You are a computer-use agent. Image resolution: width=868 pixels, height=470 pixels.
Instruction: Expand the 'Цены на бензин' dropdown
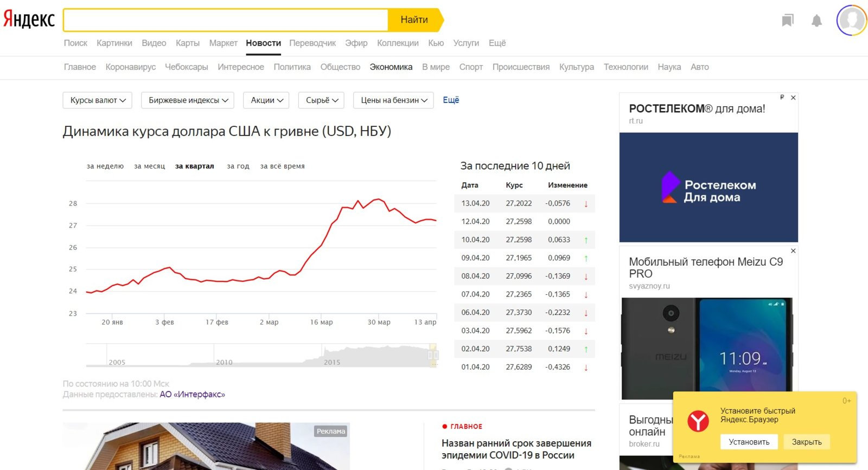coord(393,100)
